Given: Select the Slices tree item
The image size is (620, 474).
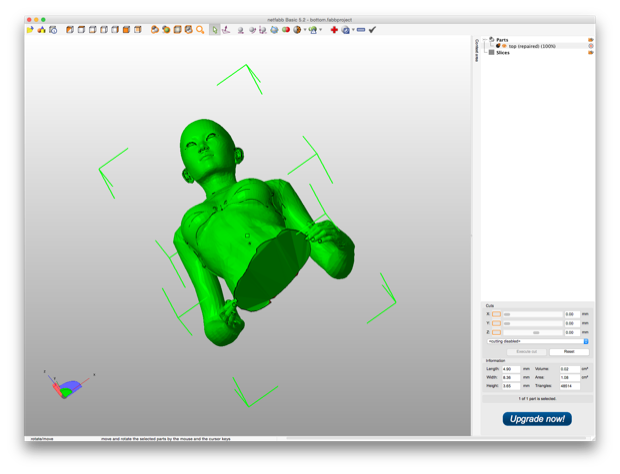Looking at the screenshot, I should point(503,53).
